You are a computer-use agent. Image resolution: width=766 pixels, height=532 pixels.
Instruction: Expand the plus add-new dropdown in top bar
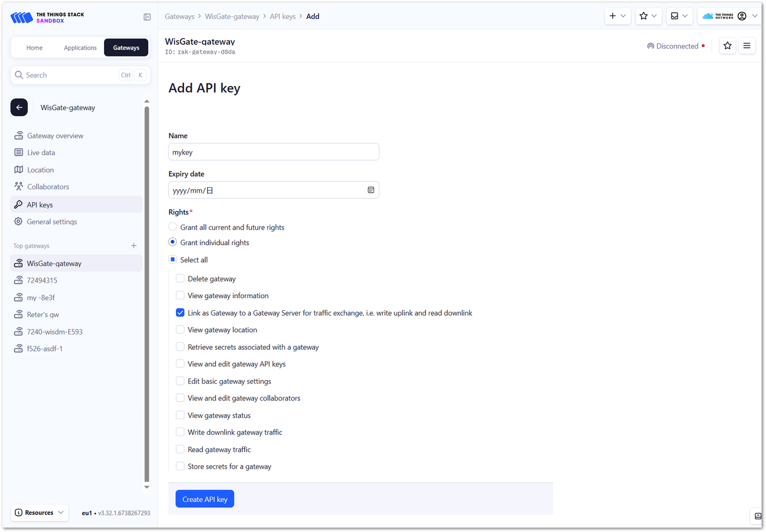[617, 16]
